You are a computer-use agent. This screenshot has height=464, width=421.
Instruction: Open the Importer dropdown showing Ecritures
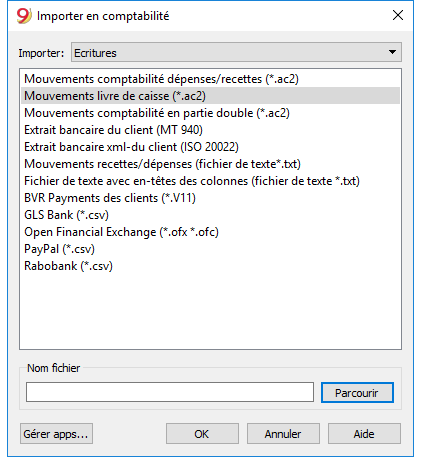pos(236,52)
